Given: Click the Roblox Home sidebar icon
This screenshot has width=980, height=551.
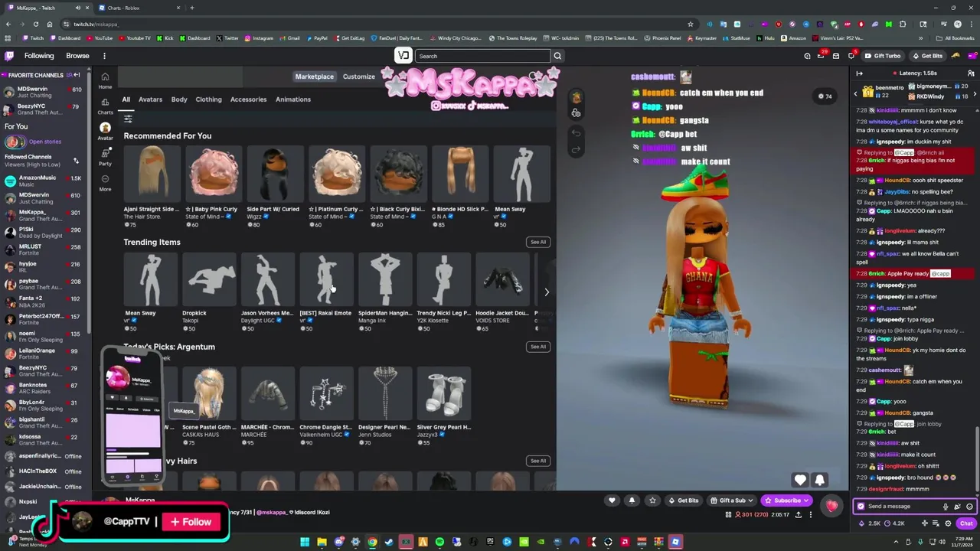Looking at the screenshot, I should (105, 80).
